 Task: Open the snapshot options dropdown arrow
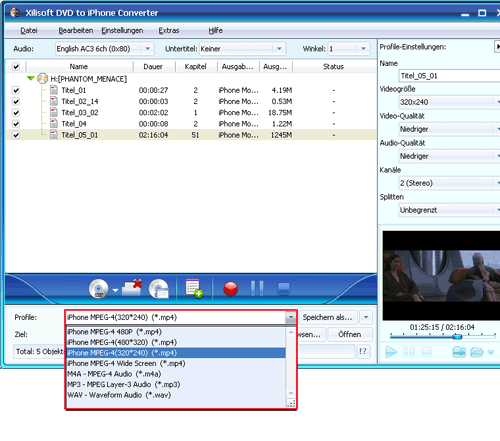click(491, 352)
